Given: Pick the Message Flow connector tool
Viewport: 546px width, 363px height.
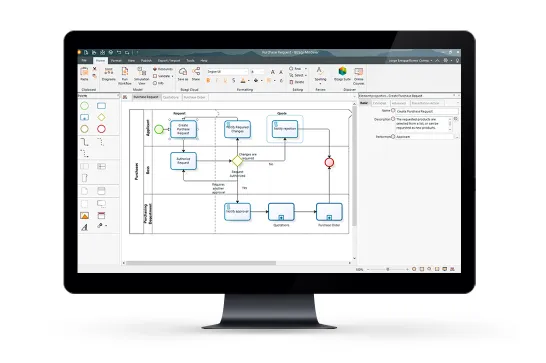Looking at the screenshot, I should [x=84, y=153].
